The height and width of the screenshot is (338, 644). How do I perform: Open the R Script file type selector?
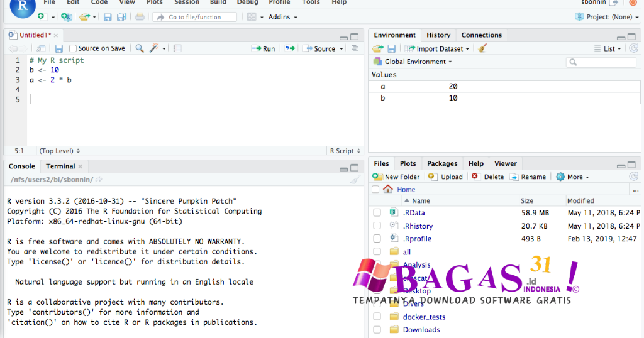point(345,151)
